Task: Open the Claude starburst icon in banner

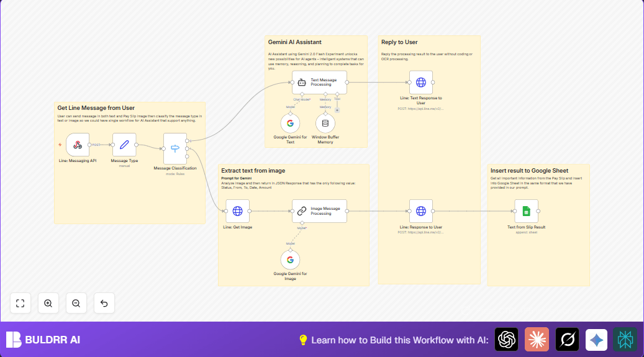Action: pos(537,340)
